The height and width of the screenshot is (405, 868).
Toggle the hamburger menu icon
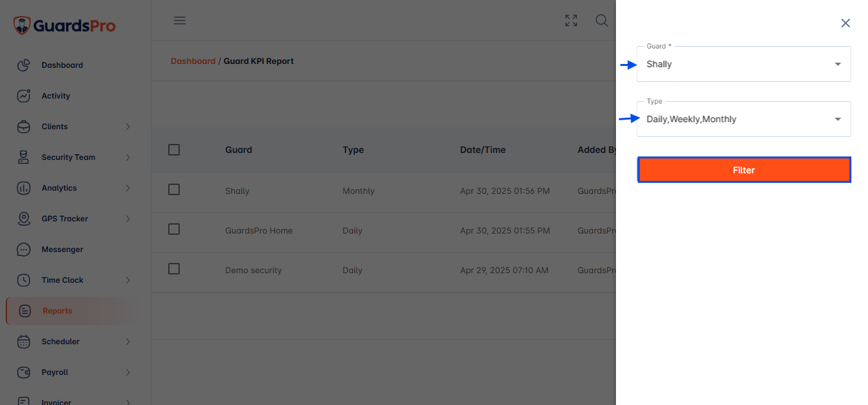pyautogui.click(x=180, y=20)
